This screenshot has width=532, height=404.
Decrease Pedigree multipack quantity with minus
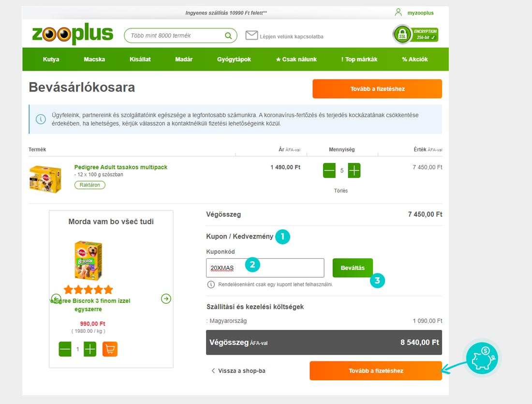coord(329,170)
